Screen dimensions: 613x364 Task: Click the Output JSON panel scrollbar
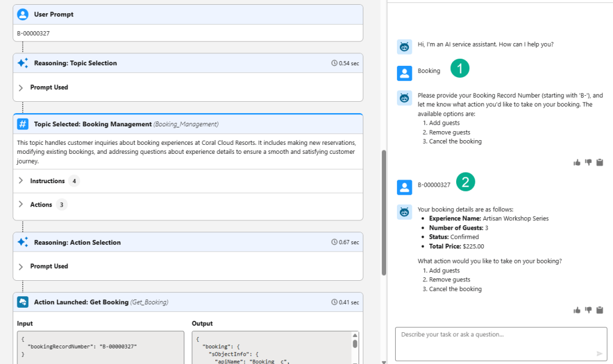pos(354,344)
